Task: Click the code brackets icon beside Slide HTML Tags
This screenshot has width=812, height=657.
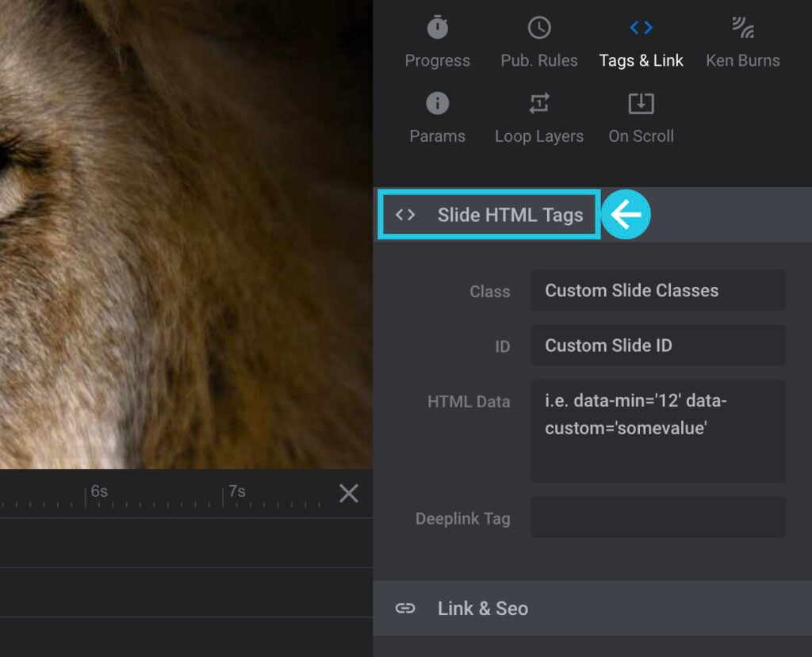Action: 407,214
